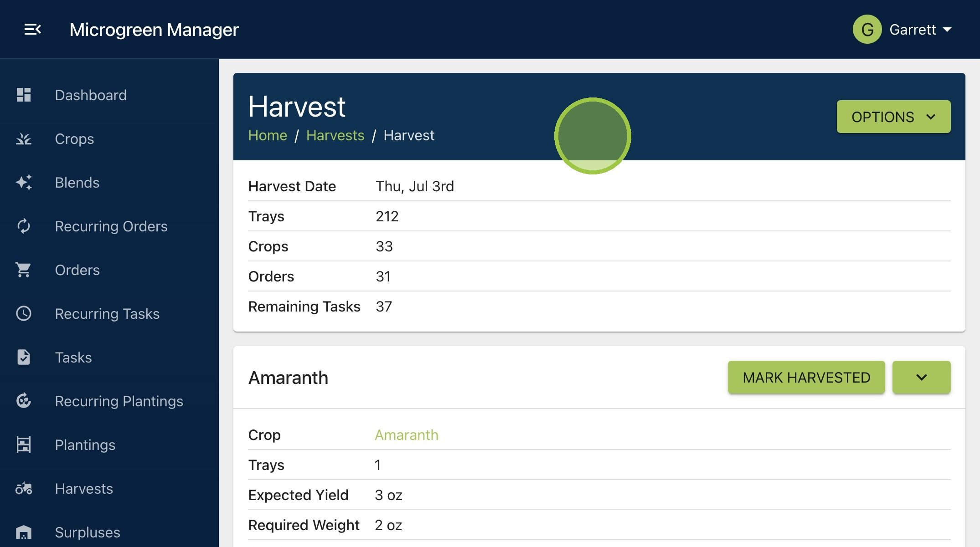Open Recurring Orders via refresh icon
980x547 pixels.
(24, 226)
